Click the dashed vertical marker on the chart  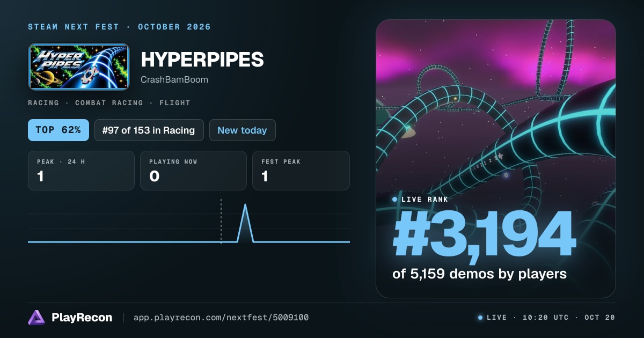221,221
